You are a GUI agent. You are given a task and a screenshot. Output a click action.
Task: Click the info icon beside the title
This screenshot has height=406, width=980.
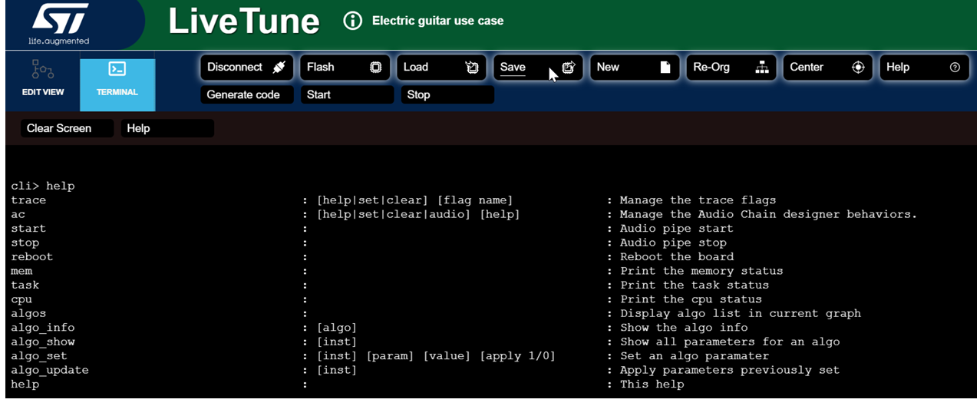(352, 21)
